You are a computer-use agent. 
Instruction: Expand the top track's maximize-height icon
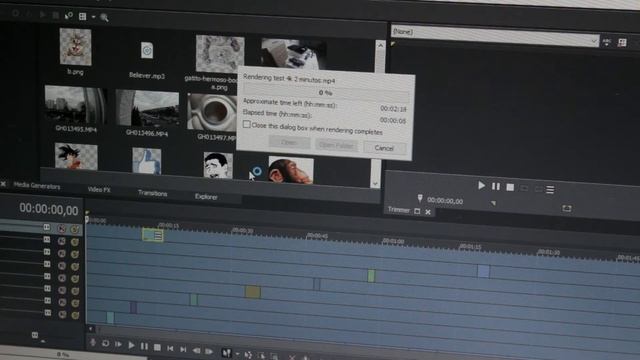point(47,227)
